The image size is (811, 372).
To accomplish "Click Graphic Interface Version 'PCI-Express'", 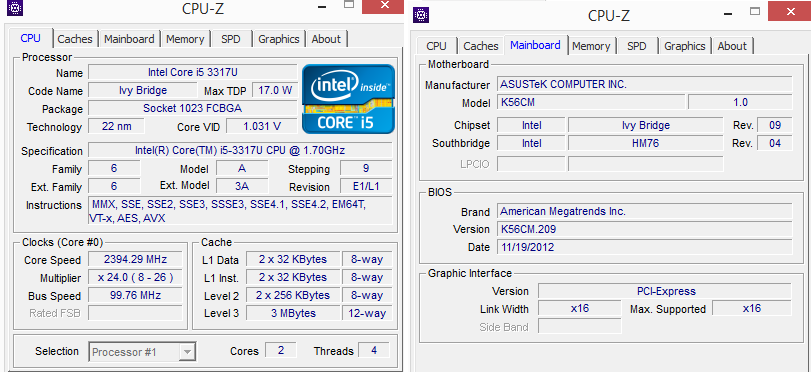I will point(665,291).
